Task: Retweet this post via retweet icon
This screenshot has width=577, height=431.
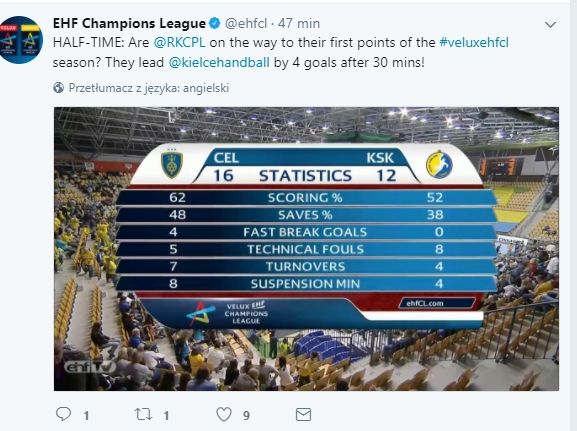Action: [143, 414]
